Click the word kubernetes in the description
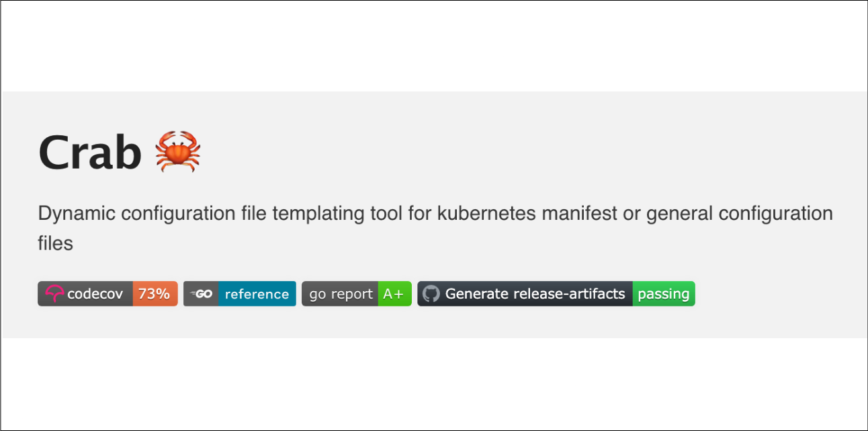 [487, 214]
